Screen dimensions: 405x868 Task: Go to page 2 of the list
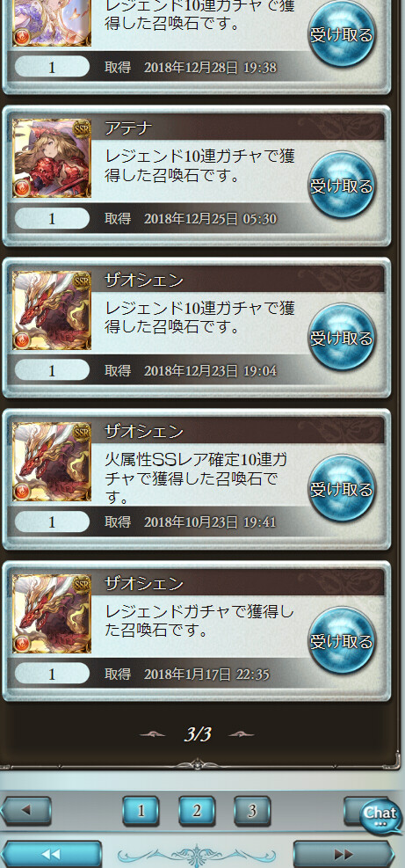(x=197, y=812)
